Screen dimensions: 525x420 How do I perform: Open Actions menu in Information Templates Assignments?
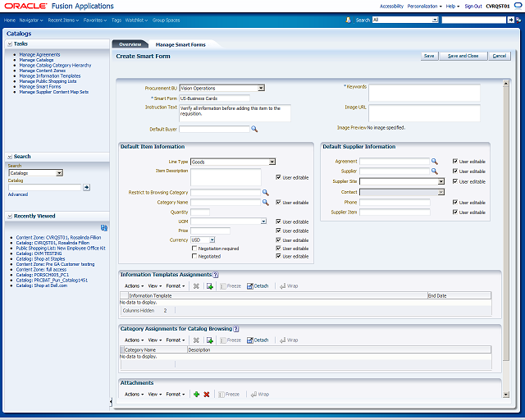click(x=134, y=286)
